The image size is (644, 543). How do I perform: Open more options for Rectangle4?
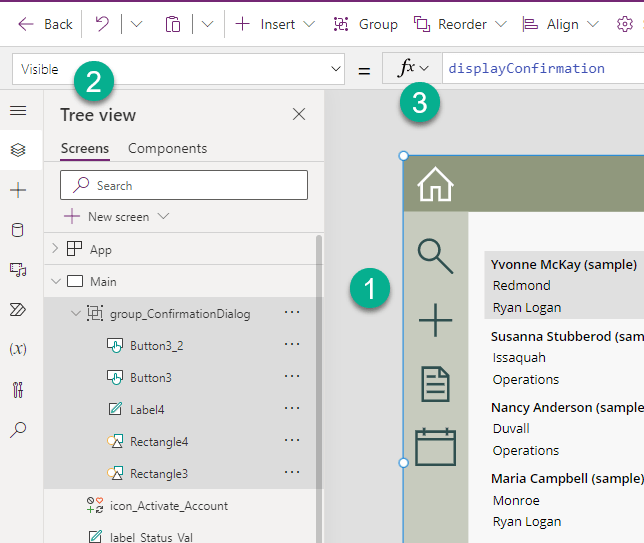tap(292, 441)
